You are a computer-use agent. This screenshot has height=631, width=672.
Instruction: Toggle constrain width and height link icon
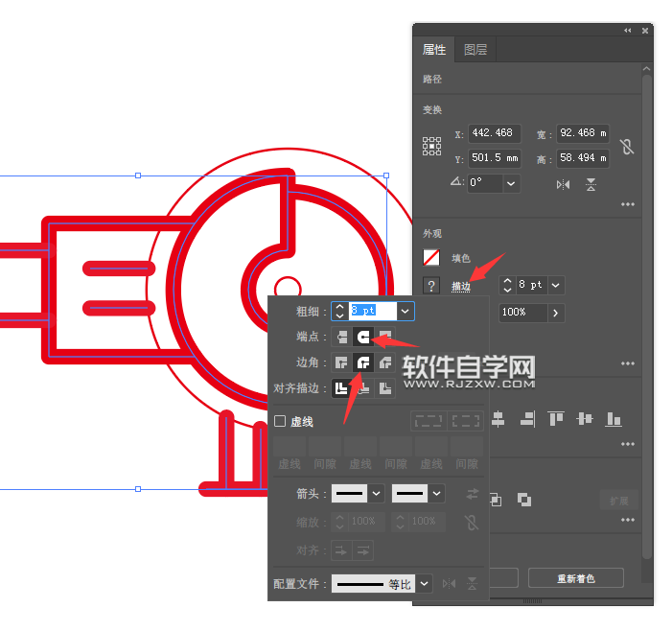[627, 147]
